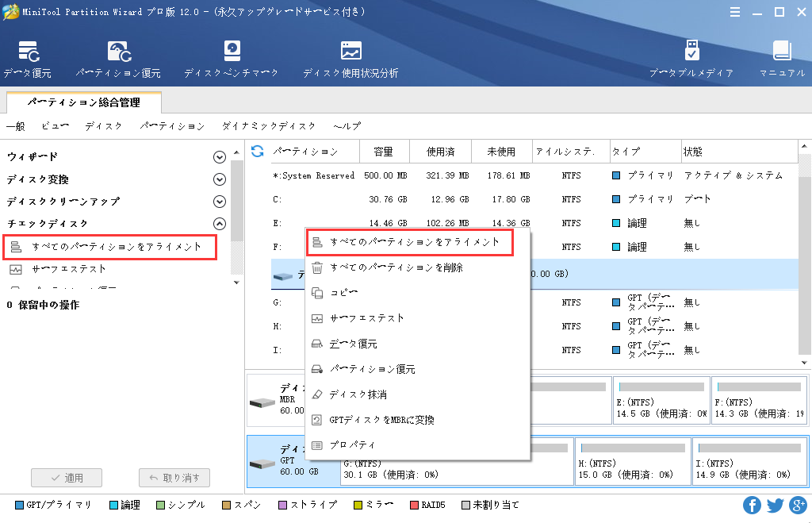Open the 一般 menu
The height and width of the screenshot is (523, 812).
pos(16,126)
